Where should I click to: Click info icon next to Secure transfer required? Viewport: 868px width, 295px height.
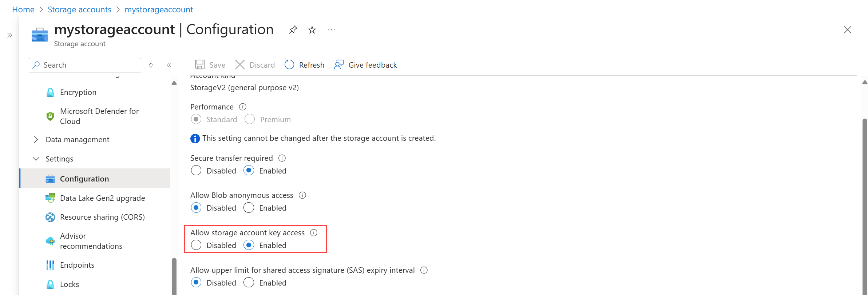click(282, 158)
